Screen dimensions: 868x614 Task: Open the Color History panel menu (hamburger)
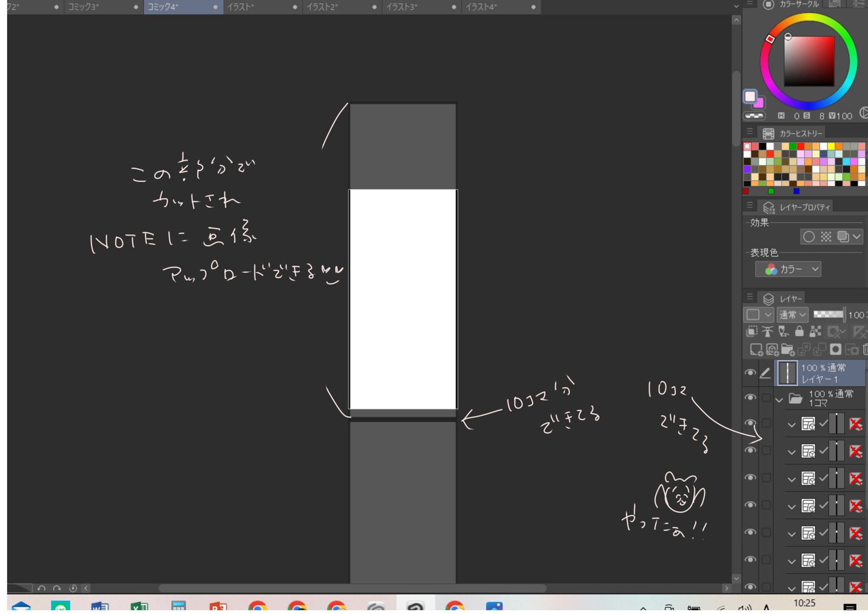point(749,132)
